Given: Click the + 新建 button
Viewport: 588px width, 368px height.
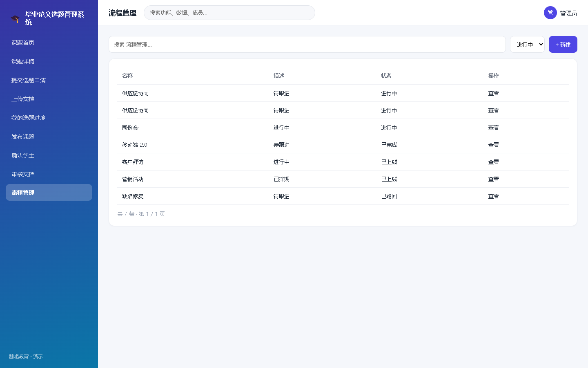Looking at the screenshot, I should 563,45.
